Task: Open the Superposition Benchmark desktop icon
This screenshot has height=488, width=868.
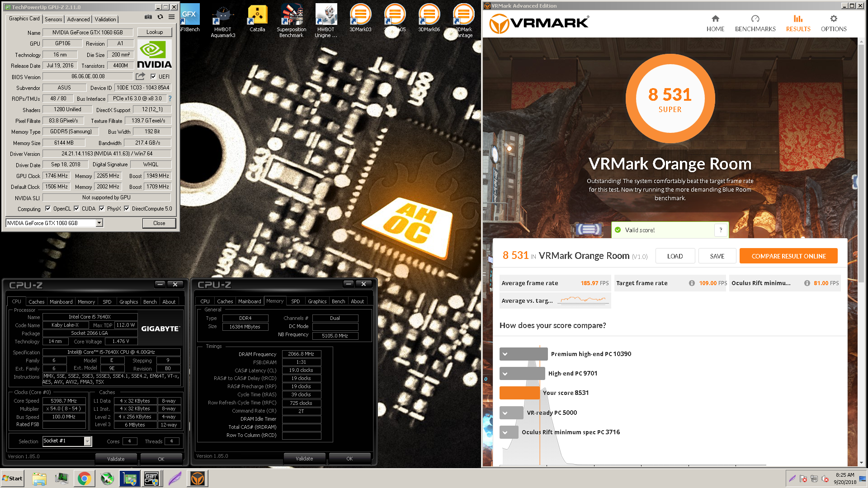Action: [292, 21]
